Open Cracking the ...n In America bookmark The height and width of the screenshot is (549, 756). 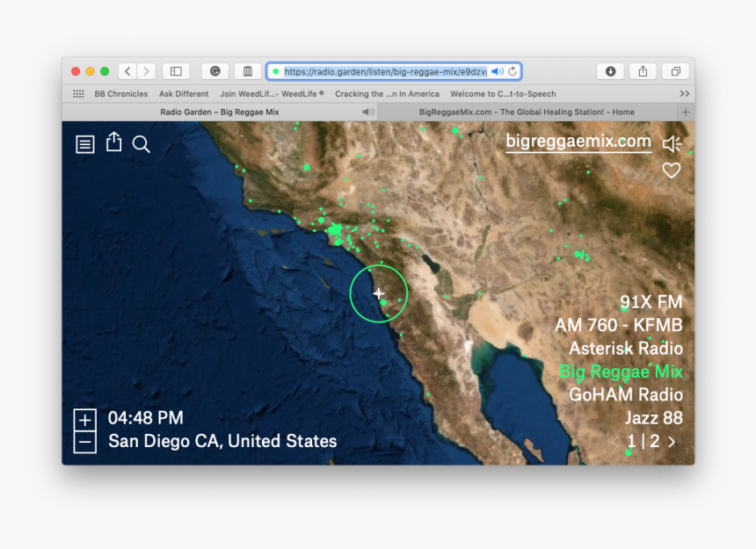(387, 94)
